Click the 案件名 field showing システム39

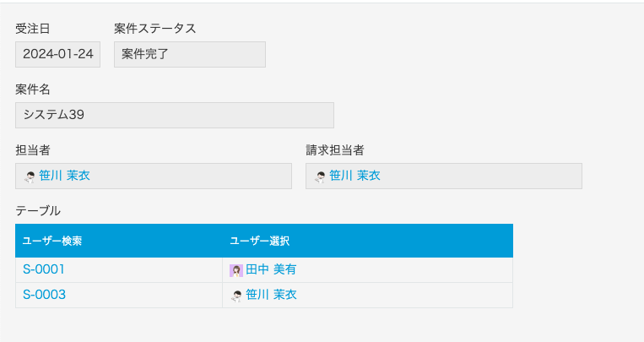click(175, 115)
